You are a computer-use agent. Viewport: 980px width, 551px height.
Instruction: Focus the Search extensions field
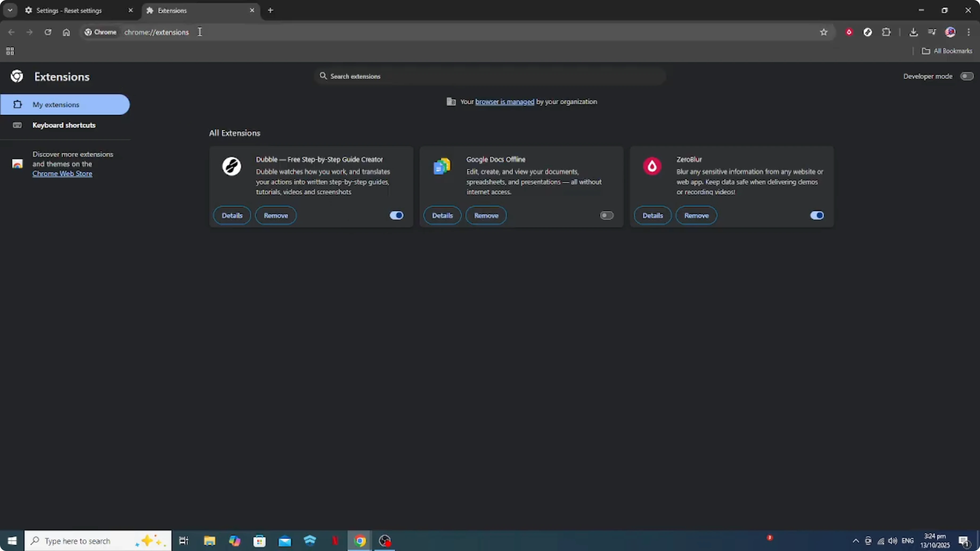490,76
